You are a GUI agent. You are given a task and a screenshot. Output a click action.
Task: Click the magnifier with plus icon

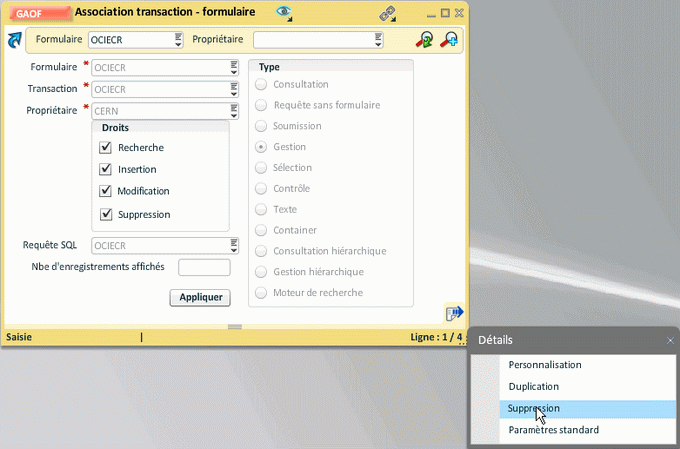[x=449, y=40]
